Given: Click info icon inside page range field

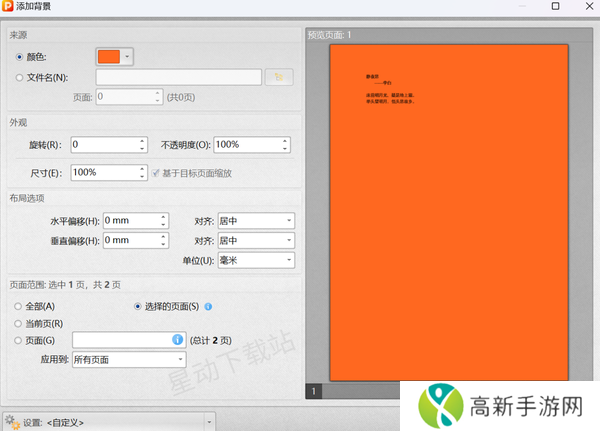Looking at the screenshot, I should pyautogui.click(x=178, y=340).
